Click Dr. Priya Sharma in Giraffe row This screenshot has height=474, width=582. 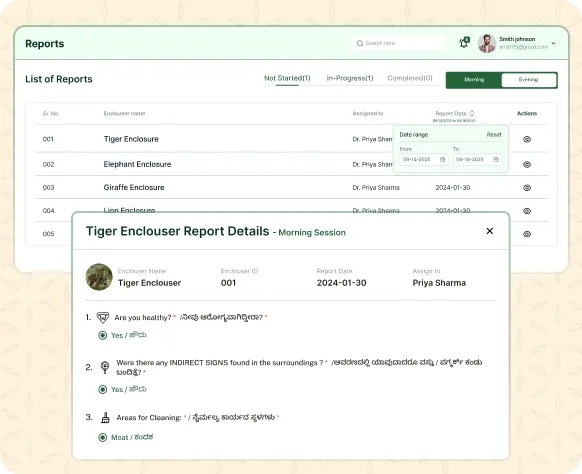tap(376, 188)
